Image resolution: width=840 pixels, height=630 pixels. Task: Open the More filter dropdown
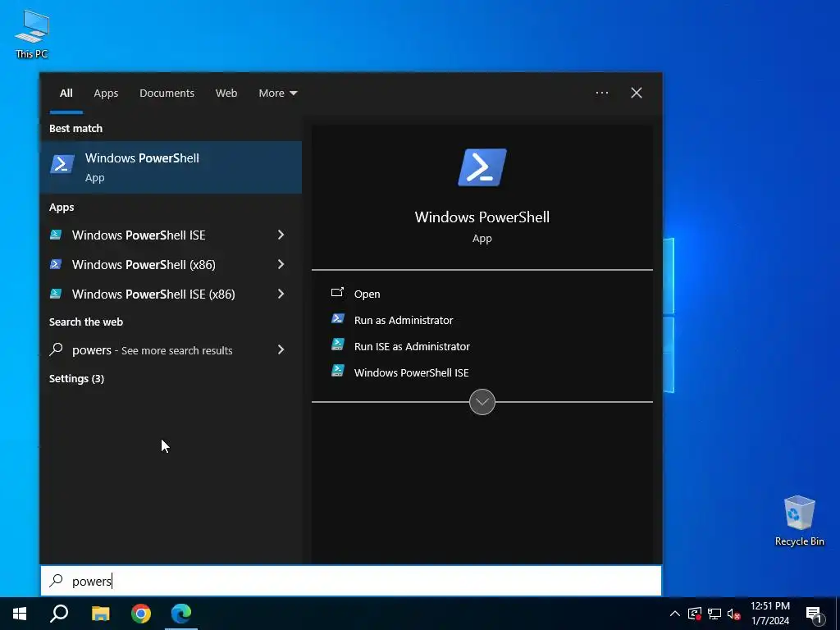coord(277,94)
